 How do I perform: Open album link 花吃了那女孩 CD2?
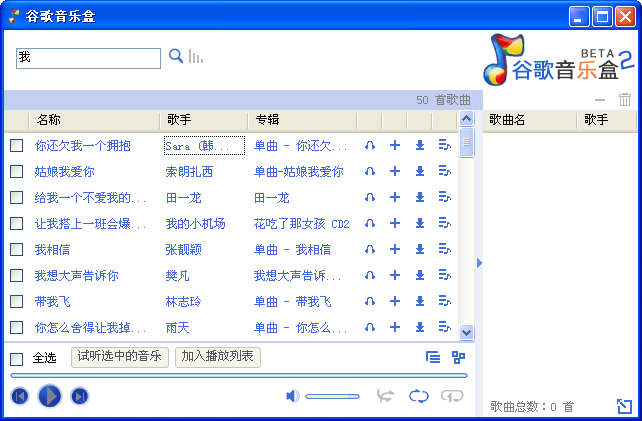click(x=301, y=223)
